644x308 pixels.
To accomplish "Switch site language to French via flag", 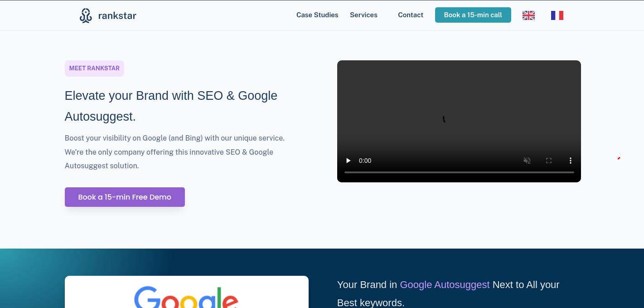I will (x=557, y=15).
